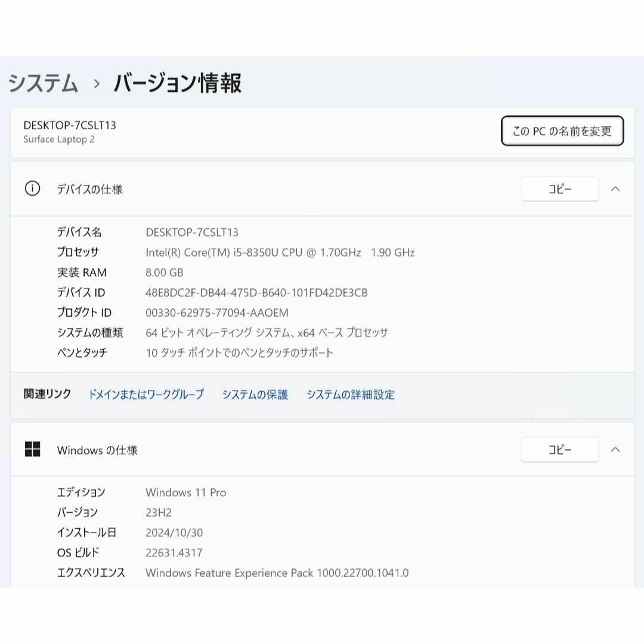Open システムの保護 link
The width and height of the screenshot is (644, 644).
coord(255,394)
